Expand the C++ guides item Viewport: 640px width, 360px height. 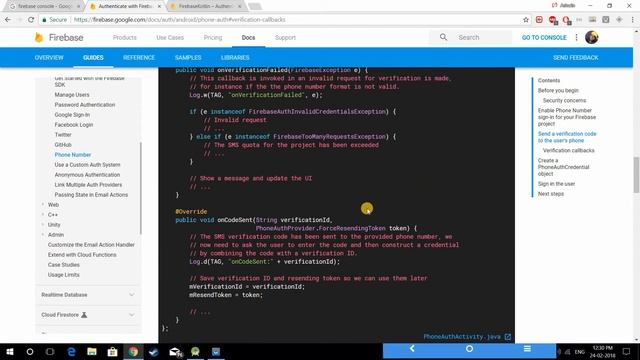click(x=43, y=215)
